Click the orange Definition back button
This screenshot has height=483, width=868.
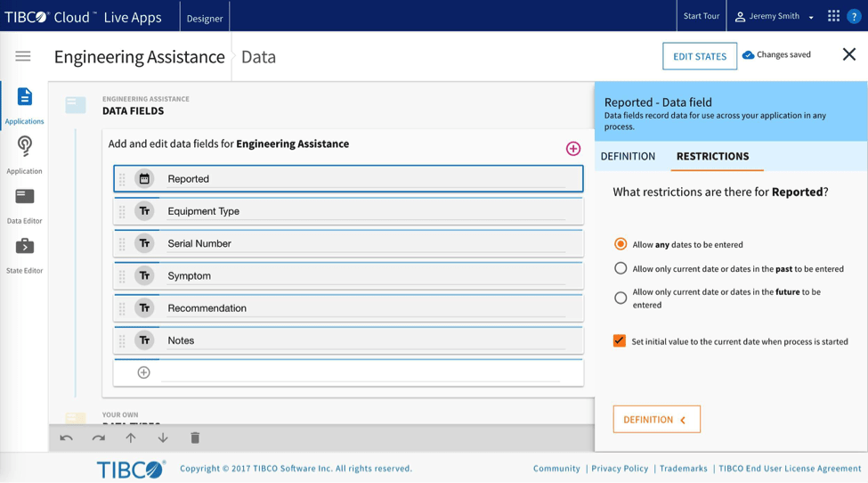656,420
